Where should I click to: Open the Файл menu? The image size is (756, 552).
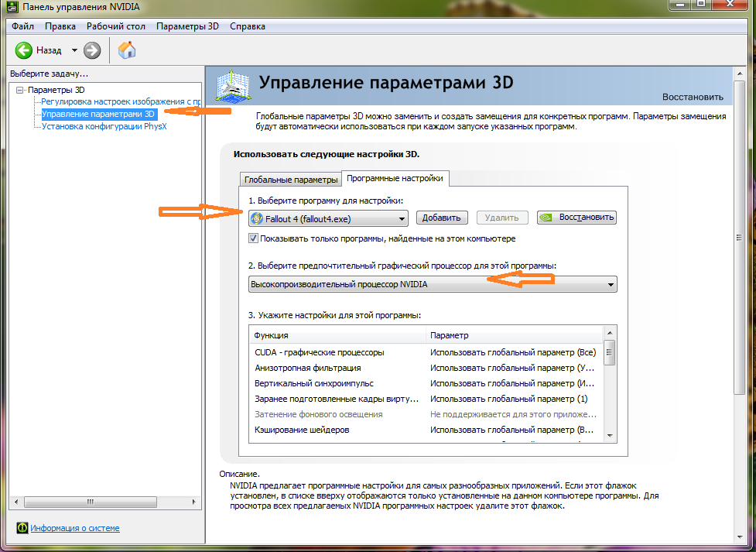pyautogui.click(x=22, y=26)
